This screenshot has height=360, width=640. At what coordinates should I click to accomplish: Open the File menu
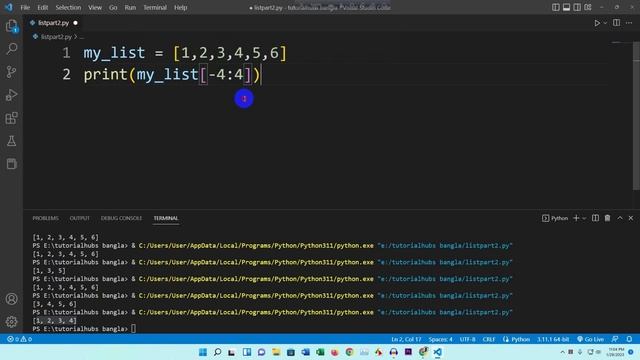pos(25,7)
